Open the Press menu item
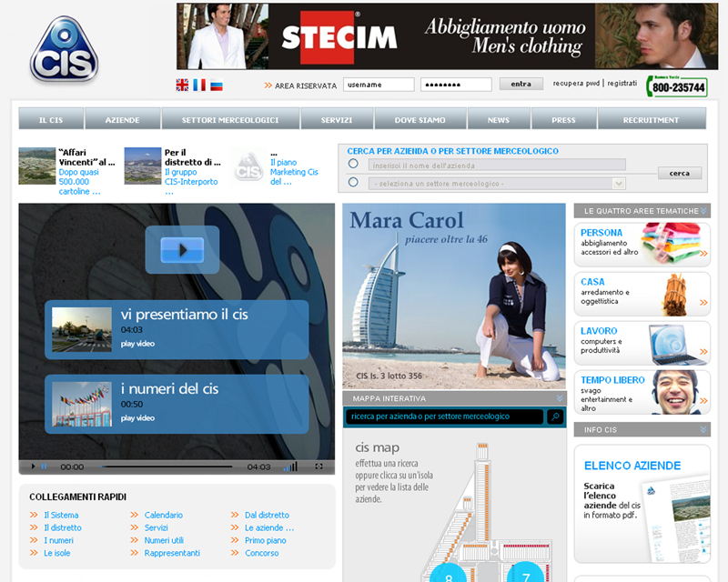This screenshot has width=728, height=582. [563, 119]
